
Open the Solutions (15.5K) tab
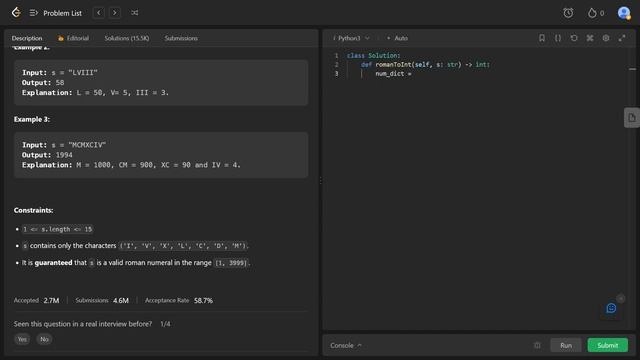tap(127, 38)
